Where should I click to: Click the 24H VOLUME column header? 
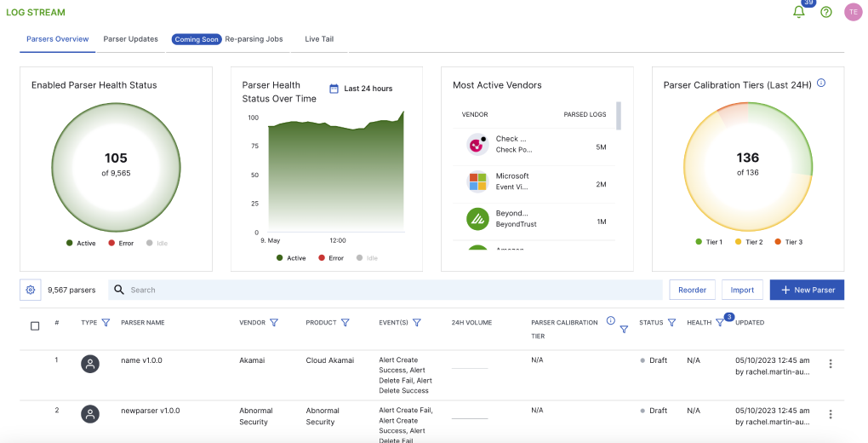[471, 323]
